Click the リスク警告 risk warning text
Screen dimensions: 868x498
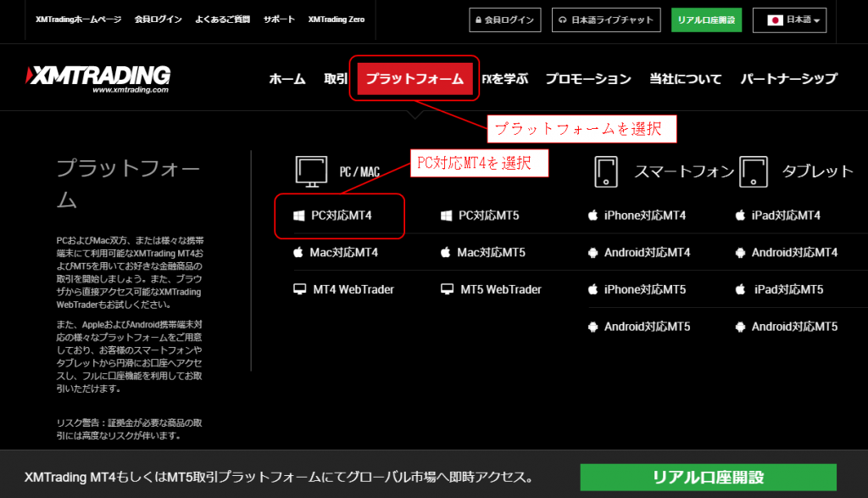[x=130, y=429]
